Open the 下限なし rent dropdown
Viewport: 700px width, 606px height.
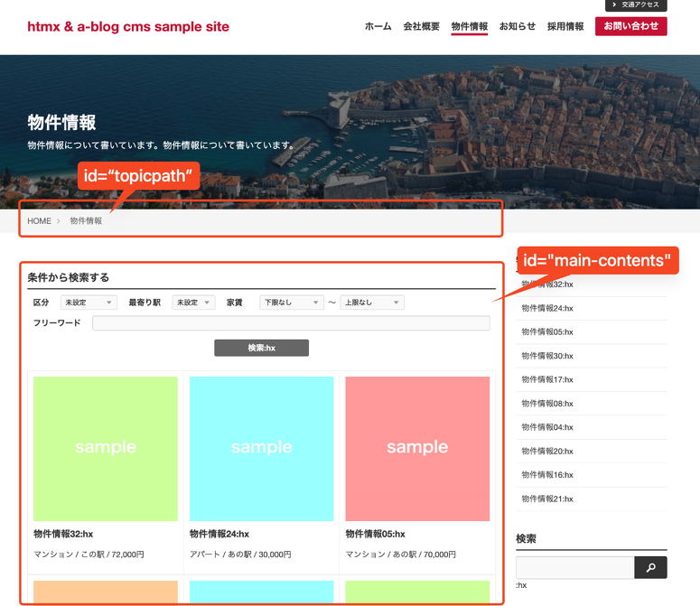pyautogui.click(x=291, y=303)
